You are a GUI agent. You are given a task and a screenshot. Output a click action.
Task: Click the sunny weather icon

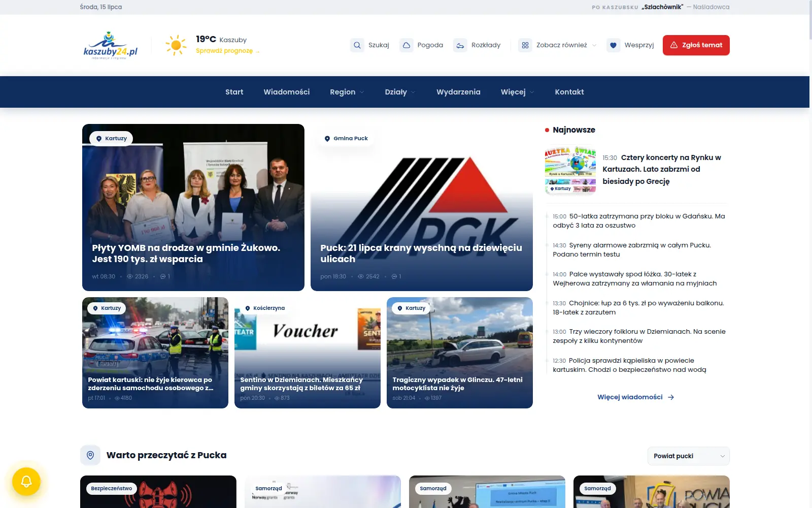pos(176,45)
